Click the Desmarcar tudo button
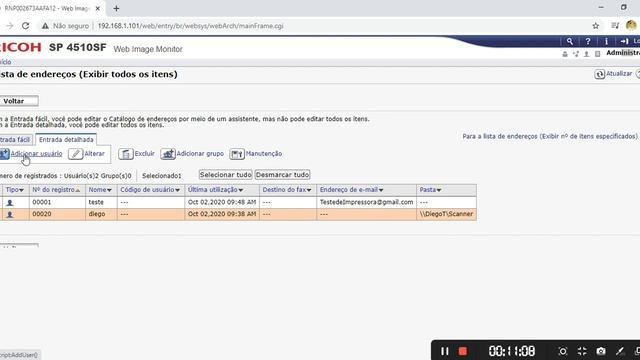The width and height of the screenshot is (640, 360). coord(282,175)
